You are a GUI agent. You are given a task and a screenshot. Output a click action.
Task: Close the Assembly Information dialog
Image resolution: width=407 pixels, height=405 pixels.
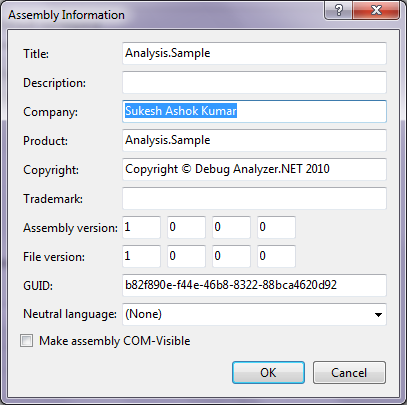[376, 10]
